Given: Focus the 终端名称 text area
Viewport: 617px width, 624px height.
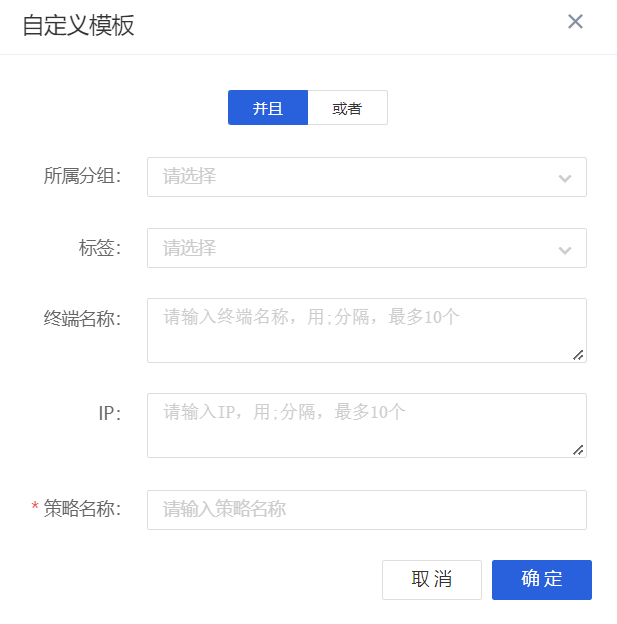Looking at the screenshot, I should [x=366, y=330].
